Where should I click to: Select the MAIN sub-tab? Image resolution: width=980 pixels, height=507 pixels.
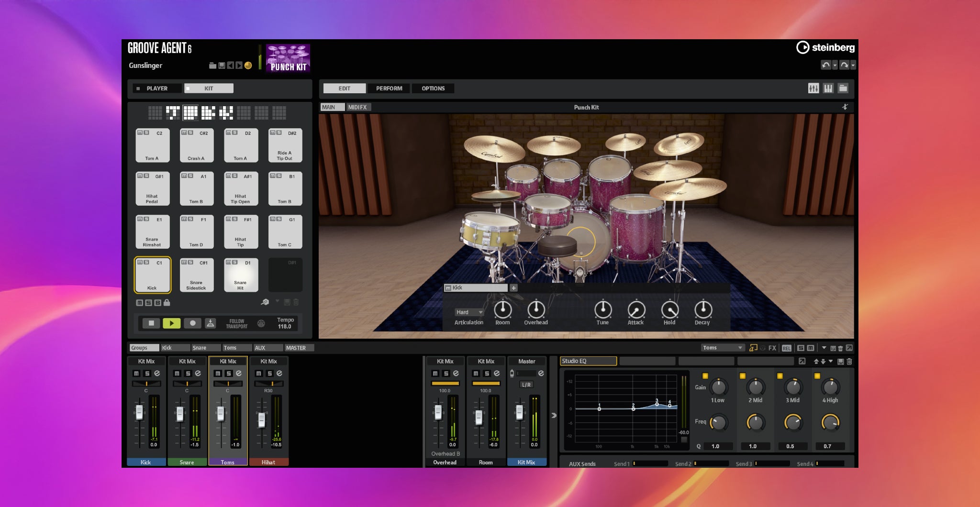[x=332, y=107]
